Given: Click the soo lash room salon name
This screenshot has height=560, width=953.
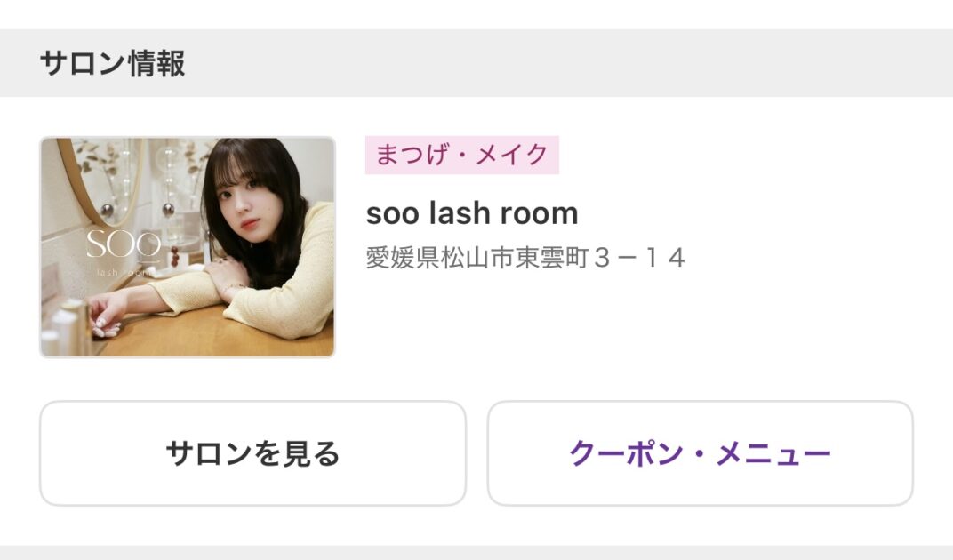Looking at the screenshot, I should (x=472, y=212).
